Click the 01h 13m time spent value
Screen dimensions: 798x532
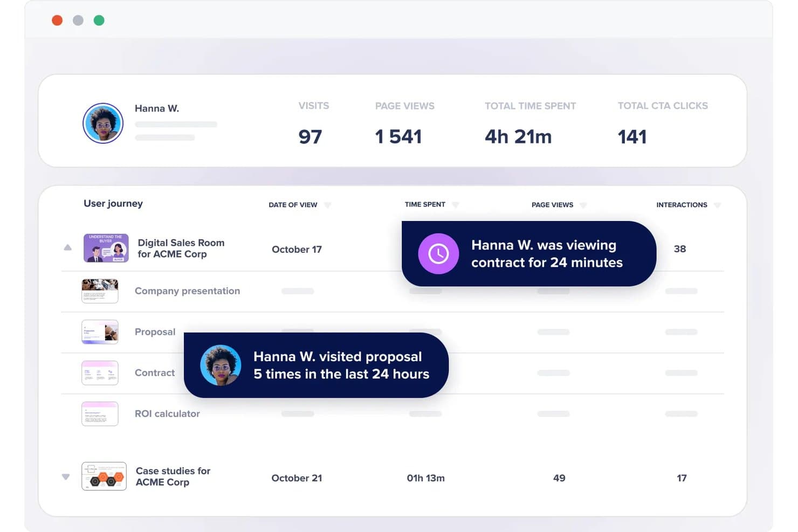(x=426, y=478)
